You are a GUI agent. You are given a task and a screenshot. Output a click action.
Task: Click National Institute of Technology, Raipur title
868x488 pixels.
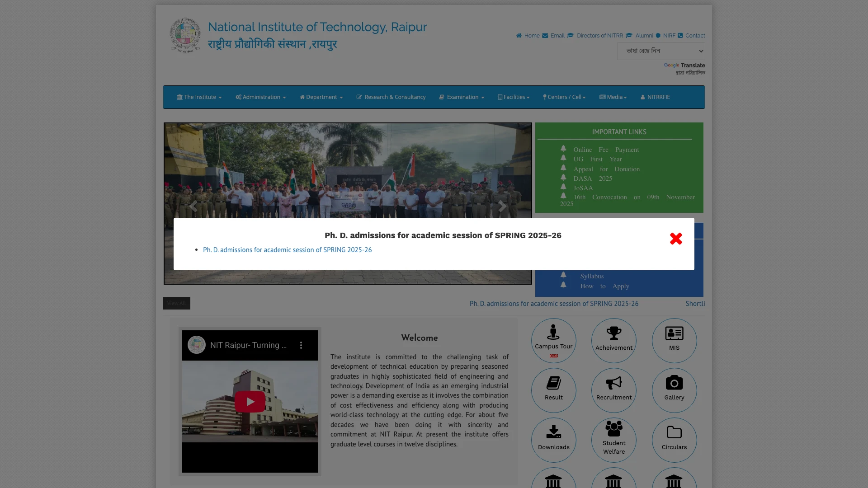pyautogui.click(x=317, y=27)
